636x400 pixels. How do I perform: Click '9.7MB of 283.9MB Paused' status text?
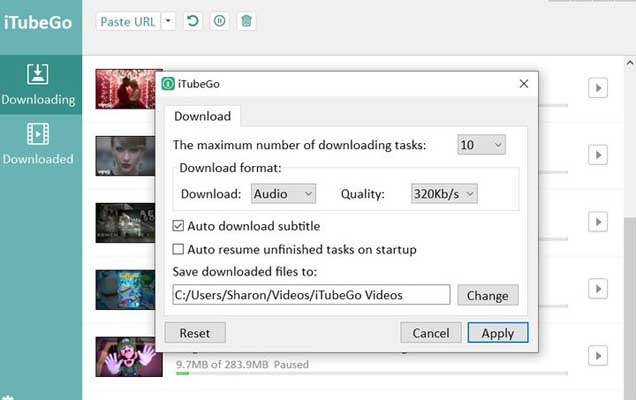[x=242, y=364]
